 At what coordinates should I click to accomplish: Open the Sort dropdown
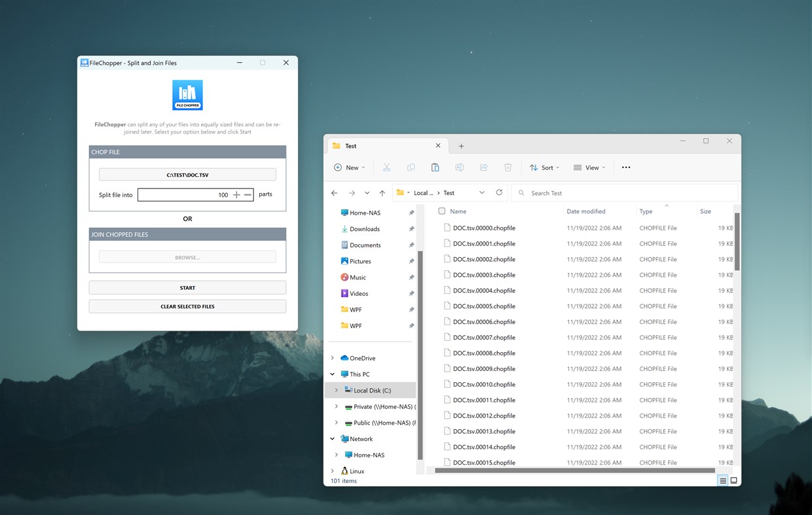point(544,168)
